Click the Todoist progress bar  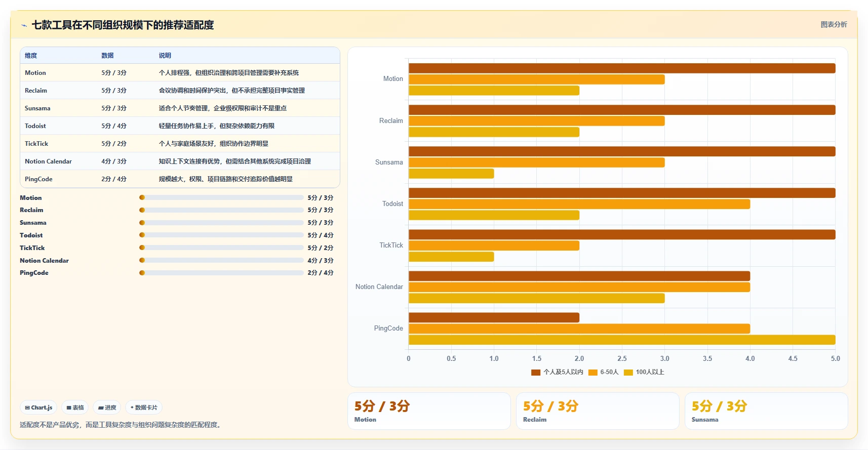(221, 235)
